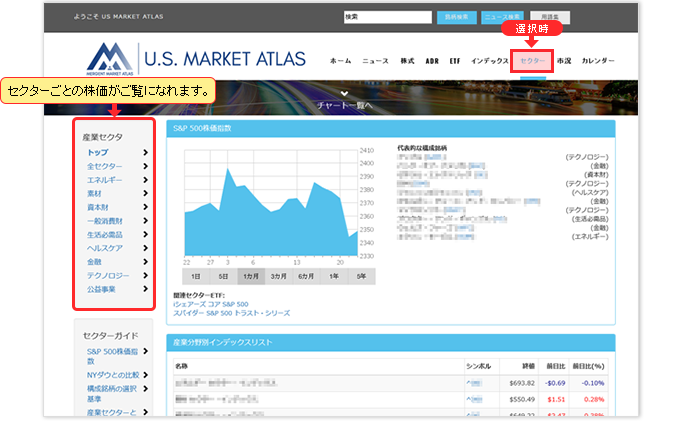The height and width of the screenshot is (421, 686).
Task: Select the 1カ月 chart period
Action: click(251, 277)
